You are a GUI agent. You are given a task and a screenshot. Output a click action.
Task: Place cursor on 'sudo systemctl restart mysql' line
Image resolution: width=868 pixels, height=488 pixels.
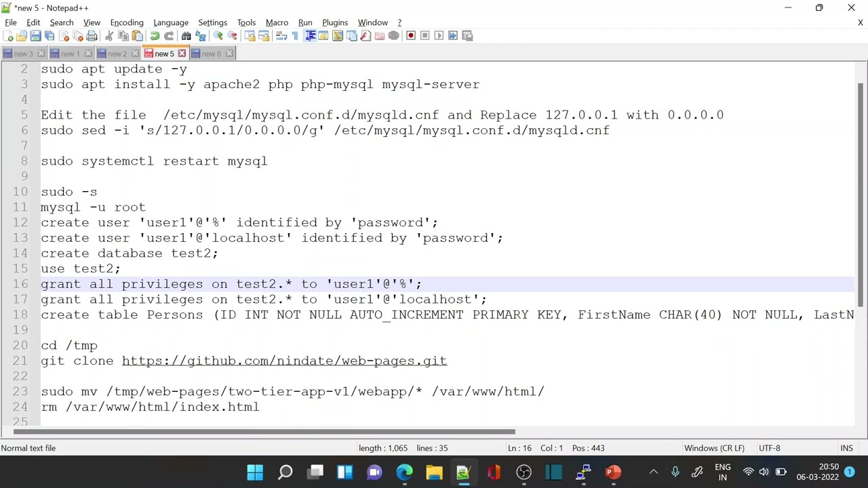click(x=154, y=161)
